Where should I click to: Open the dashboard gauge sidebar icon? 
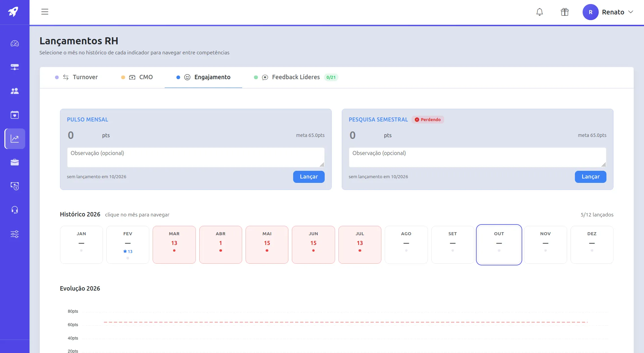pyautogui.click(x=15, y=43)
